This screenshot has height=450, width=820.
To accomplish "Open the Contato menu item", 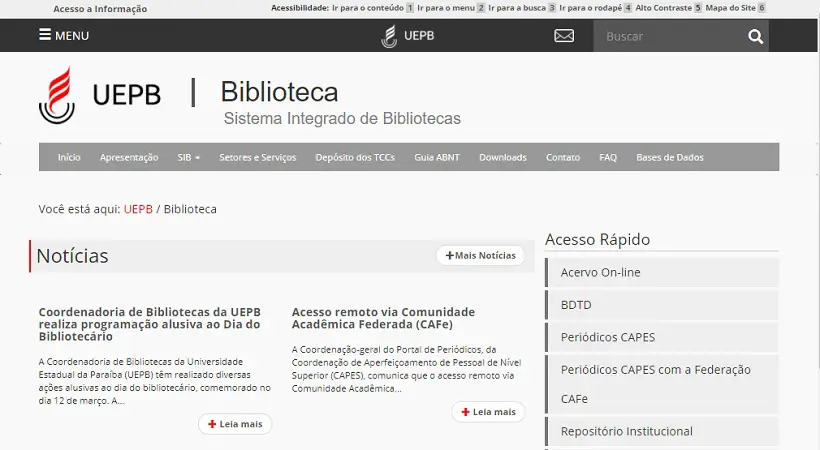I will [563, 157].
